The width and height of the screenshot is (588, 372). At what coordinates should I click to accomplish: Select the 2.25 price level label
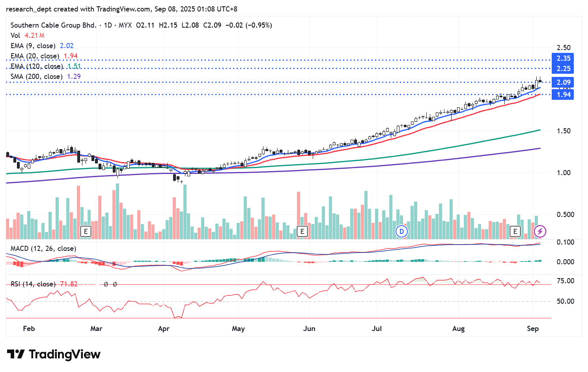[x=563, y=69]
